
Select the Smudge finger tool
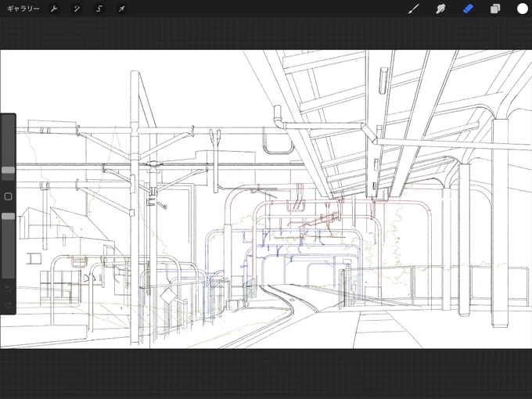[440, 9]
